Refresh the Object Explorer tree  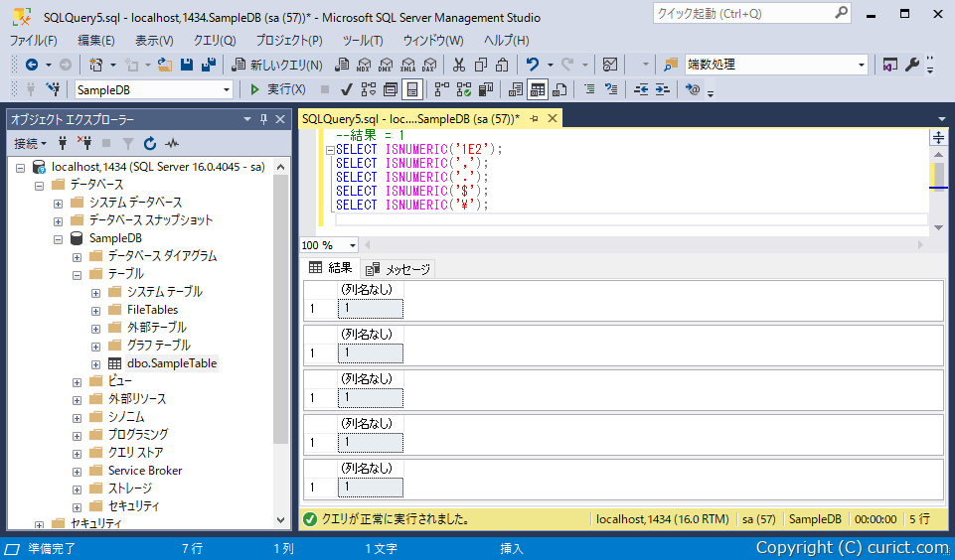[x=150, y=144]
